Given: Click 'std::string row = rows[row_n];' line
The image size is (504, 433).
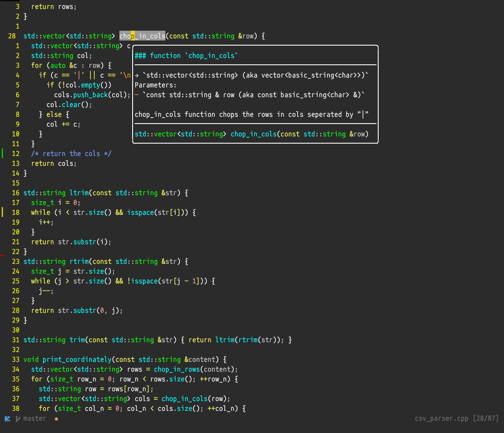Looking at the screenshot, I should [x=96, y=389].
